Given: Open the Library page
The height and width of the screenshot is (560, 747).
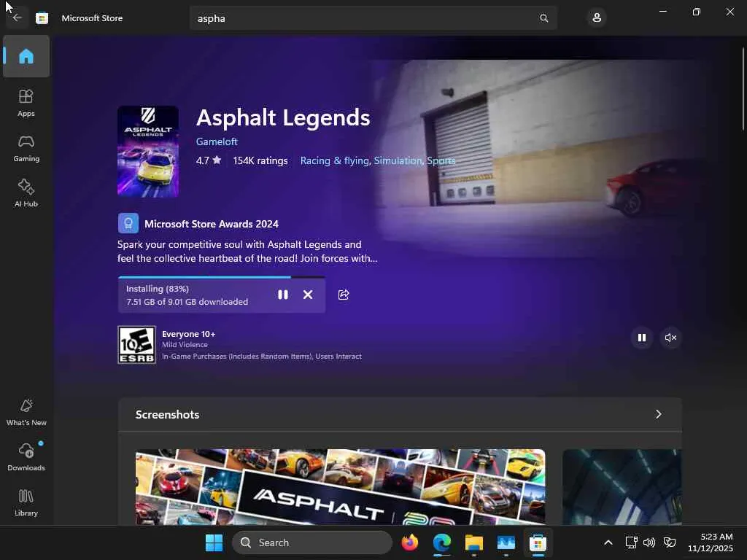Looking at the screenshot, I should click(x=26, y=502).
